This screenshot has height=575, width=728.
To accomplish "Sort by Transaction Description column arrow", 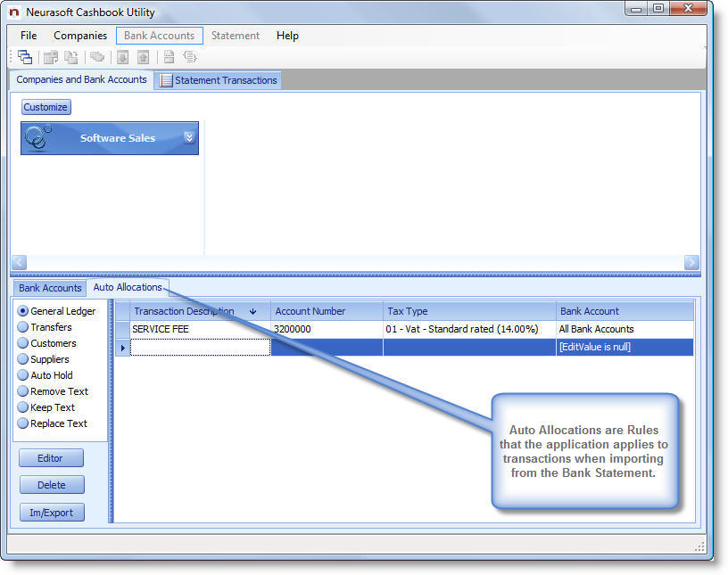I will 252,312.
